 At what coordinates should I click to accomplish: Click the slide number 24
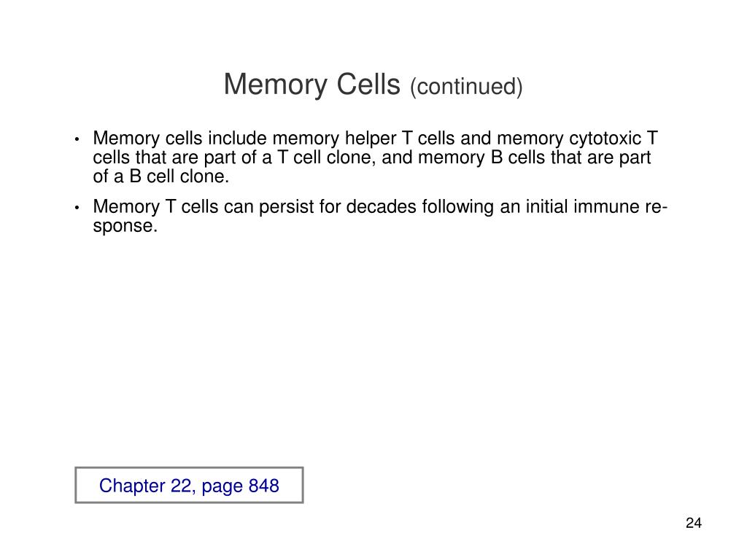pos(694,523)
